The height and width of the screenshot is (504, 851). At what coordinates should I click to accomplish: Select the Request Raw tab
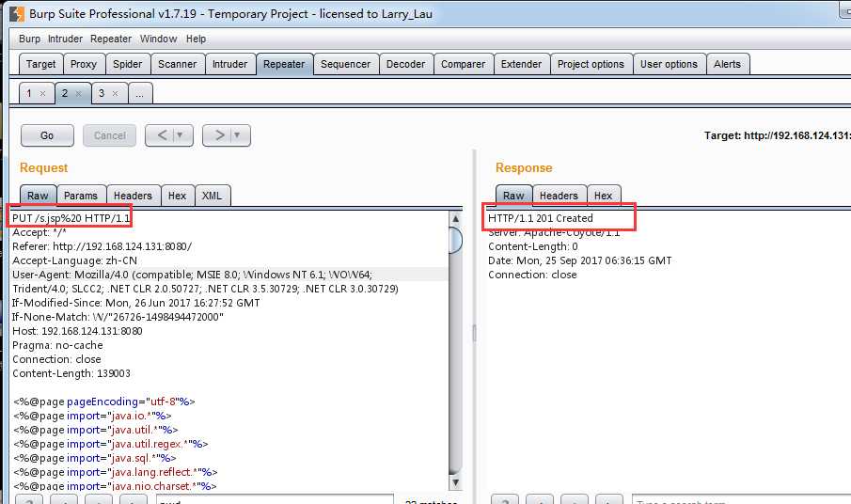pos(38,196)
